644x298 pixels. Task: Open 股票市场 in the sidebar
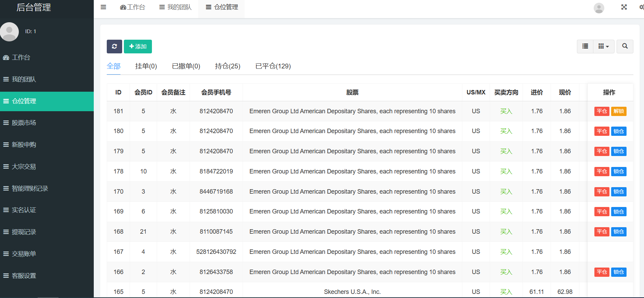[24, 123]
